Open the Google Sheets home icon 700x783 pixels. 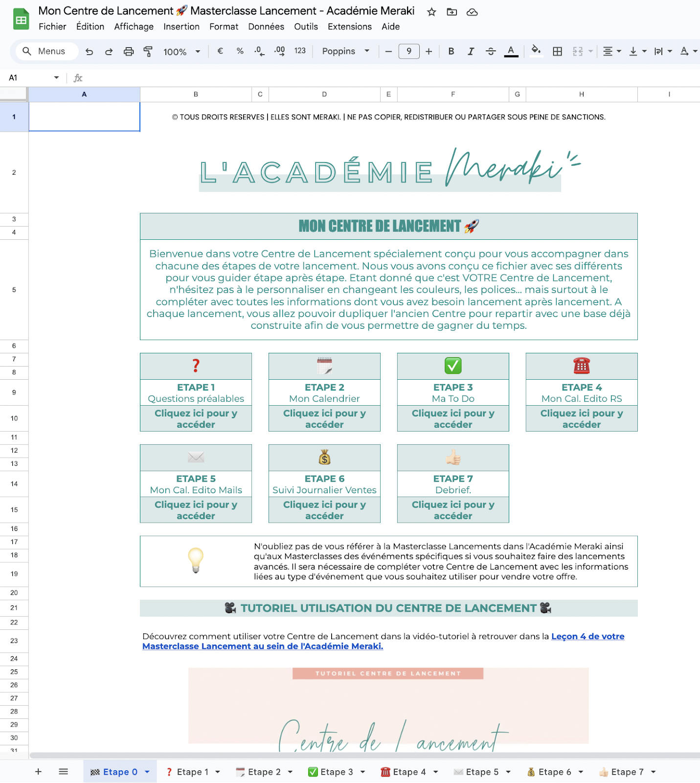[21, 19]
